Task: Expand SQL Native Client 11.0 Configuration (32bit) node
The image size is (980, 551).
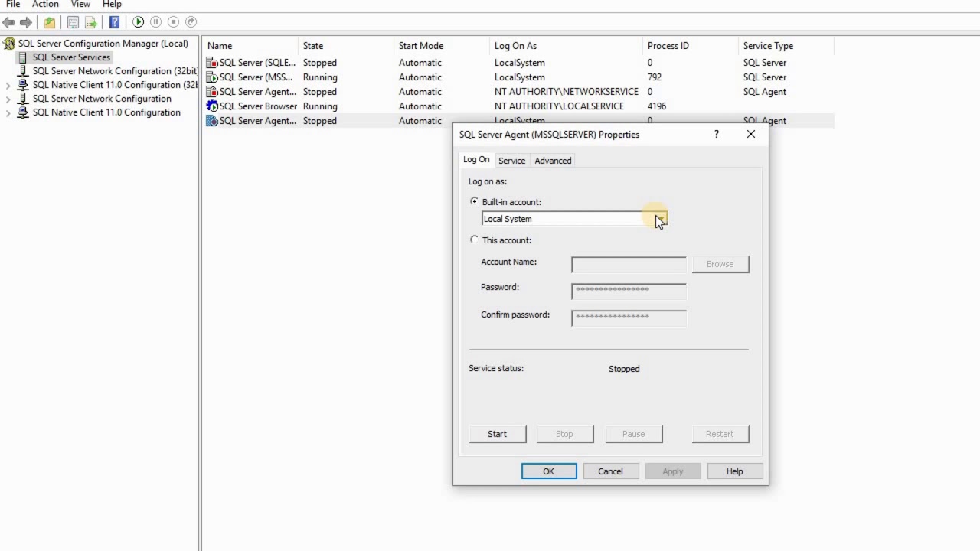Action: pos(8,85)
